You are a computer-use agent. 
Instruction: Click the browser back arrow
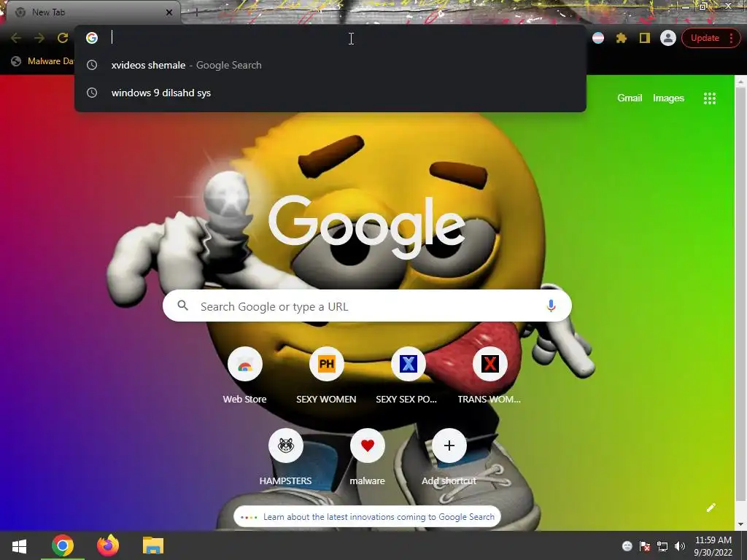tap(16, 38)
